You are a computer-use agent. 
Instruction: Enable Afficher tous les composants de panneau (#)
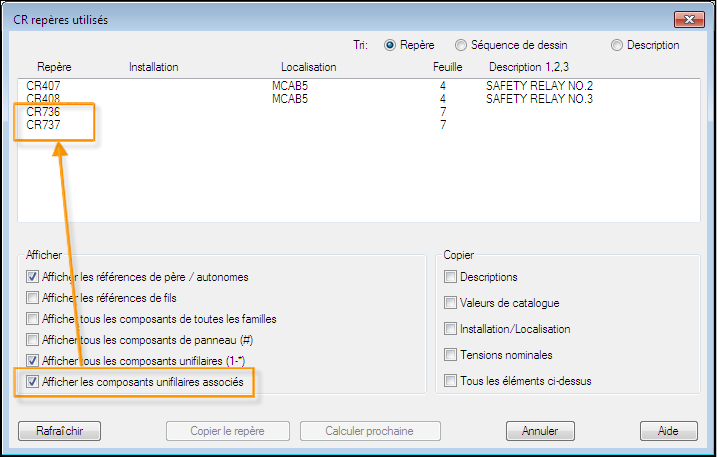coord(32,340)
